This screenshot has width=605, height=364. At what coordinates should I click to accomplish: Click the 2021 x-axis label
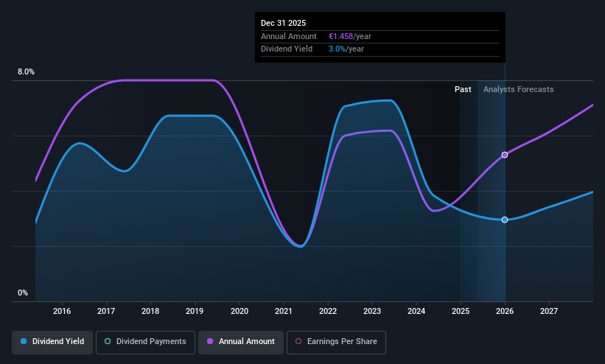pos(284,311)
